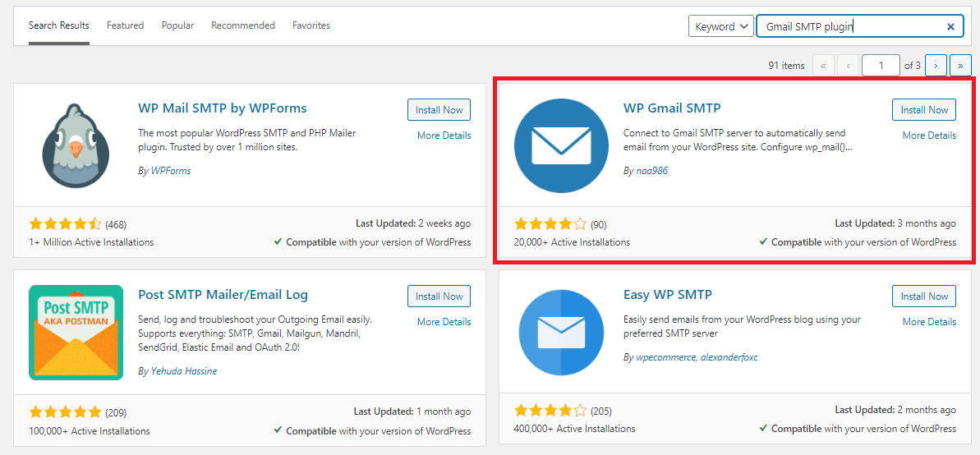
Task: Click the (209) review count
Action: (116, 411)
